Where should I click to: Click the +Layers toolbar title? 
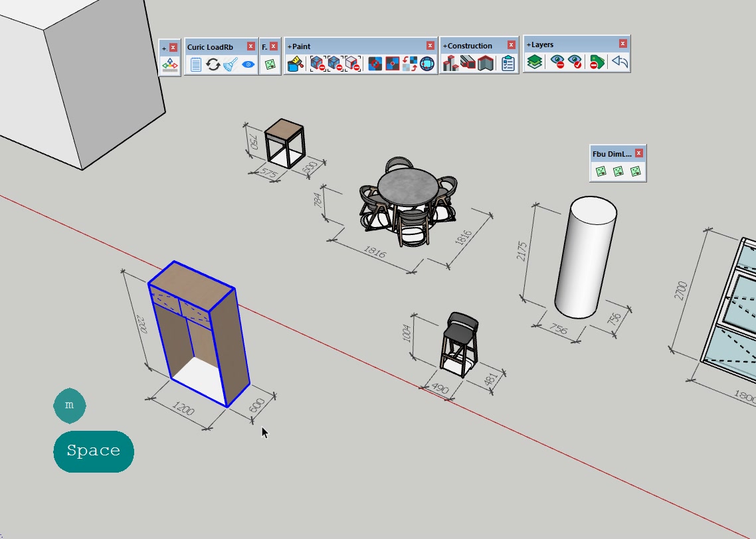(x=540, y=44)
